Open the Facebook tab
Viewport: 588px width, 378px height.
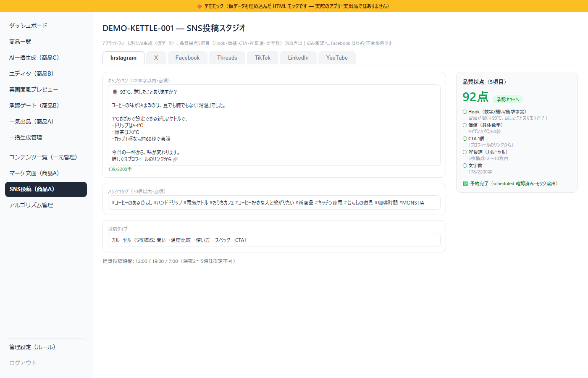click(187, 58)
